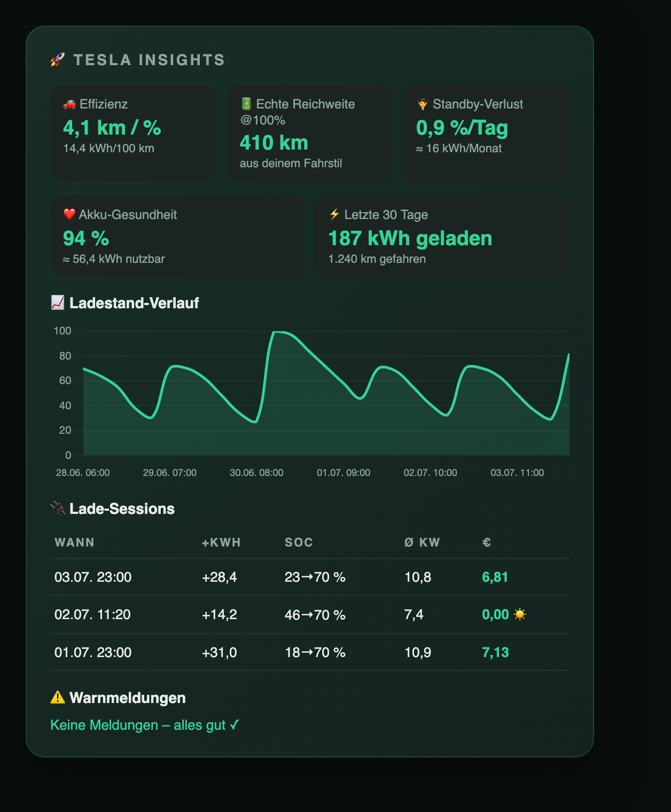This screenshot has height=812, width=671.
Task: Click the +KWH column header
Action: [x=221, y=542]
